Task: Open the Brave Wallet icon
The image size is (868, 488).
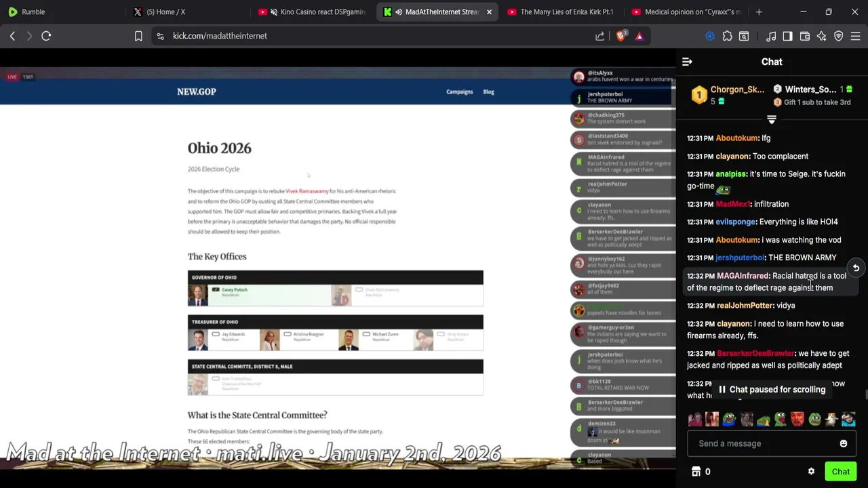Action: [805, 36]
